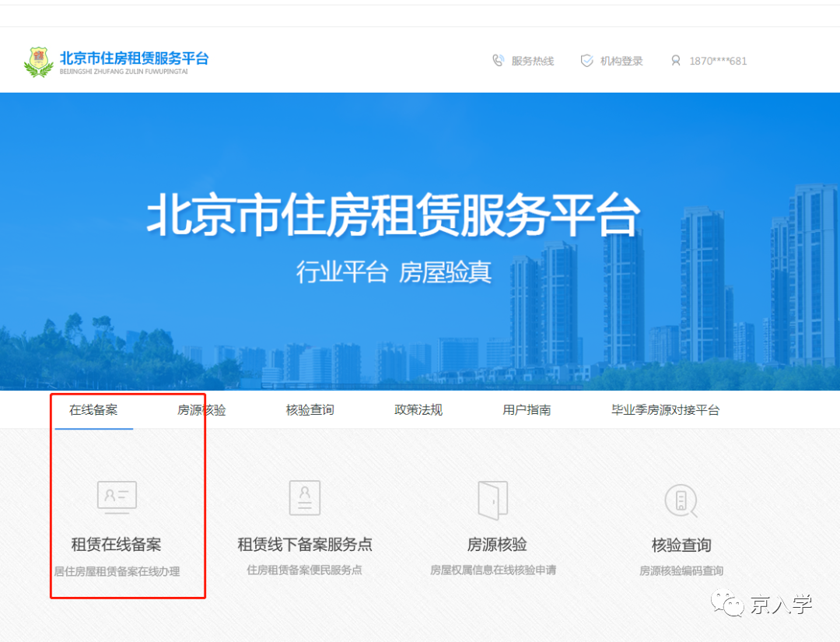840x642 pixels.
Task: Switch to the 房源核验 tab
Action: tap(201, 410)
